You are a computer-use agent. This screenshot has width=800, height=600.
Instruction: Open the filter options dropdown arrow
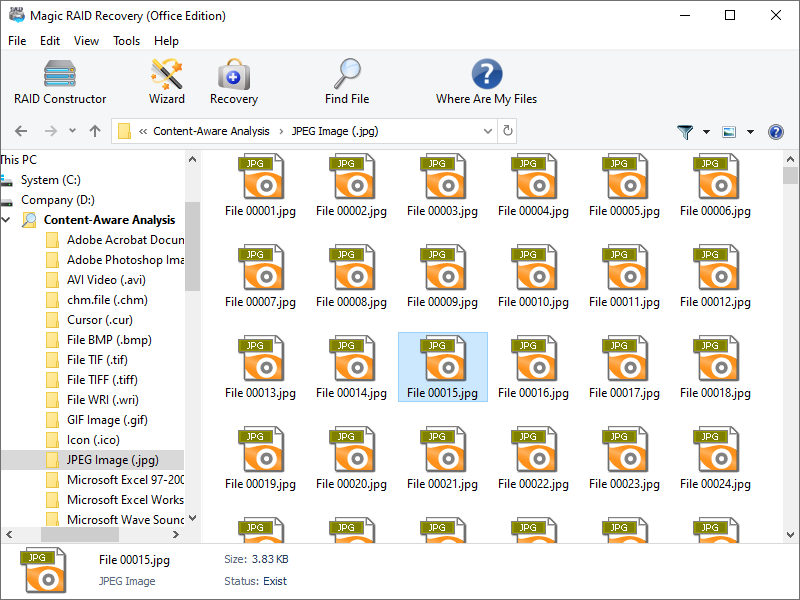[706, 132]
